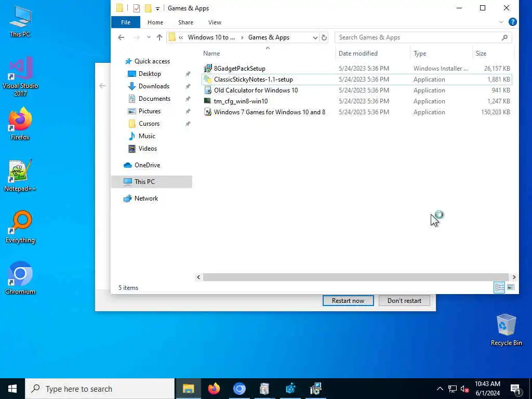Click Restart now in background dialog

coord(348,301)
